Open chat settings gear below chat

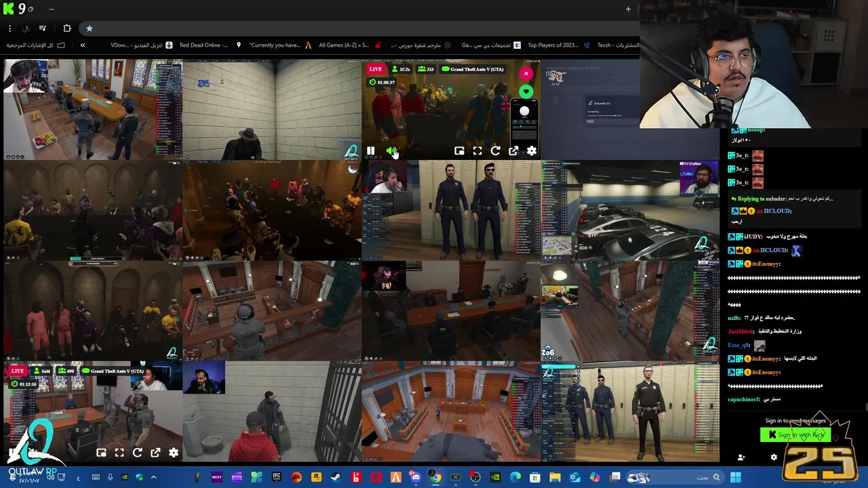(774, 457)
